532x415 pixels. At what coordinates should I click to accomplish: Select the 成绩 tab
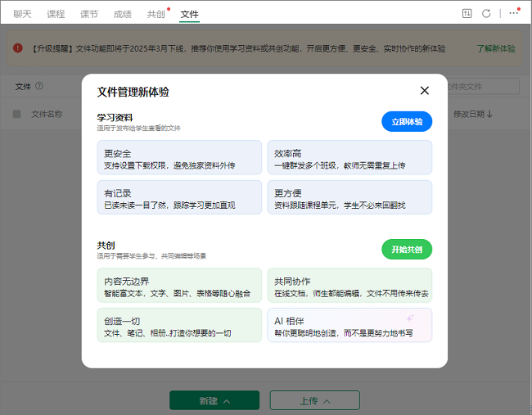point(122,14)
